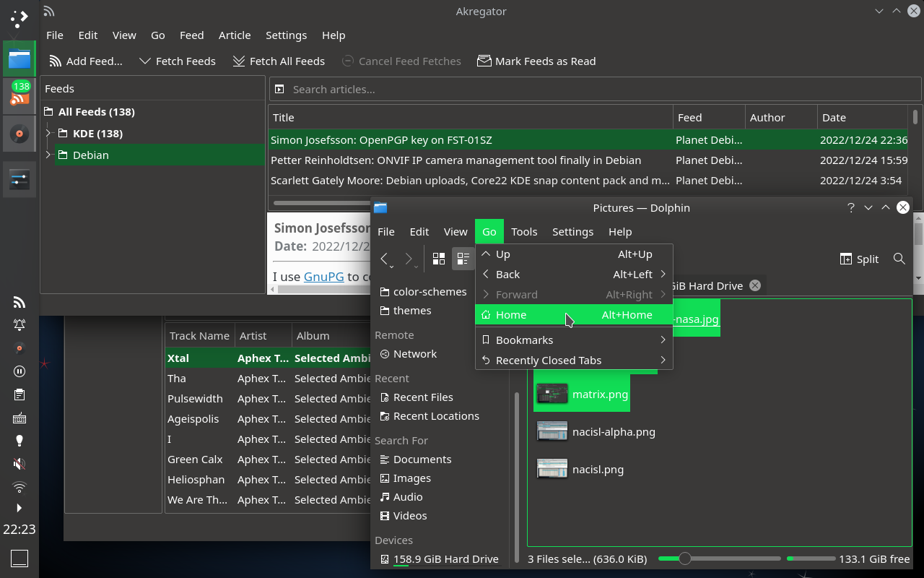
Task: Choose Up in Dolphin's Go menu
Action: click(x=574, y=254)
